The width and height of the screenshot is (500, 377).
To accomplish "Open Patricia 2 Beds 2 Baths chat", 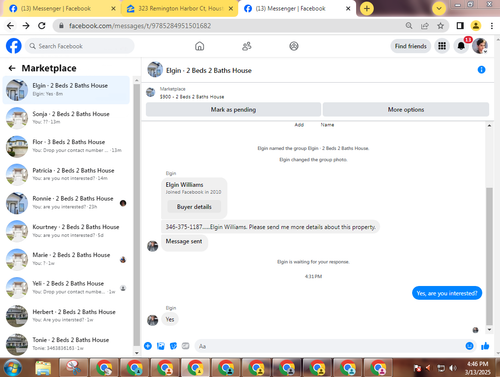I will point(66,174).
